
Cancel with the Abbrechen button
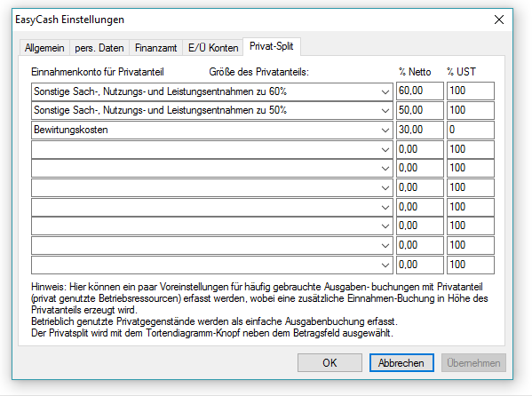[401, 363]
